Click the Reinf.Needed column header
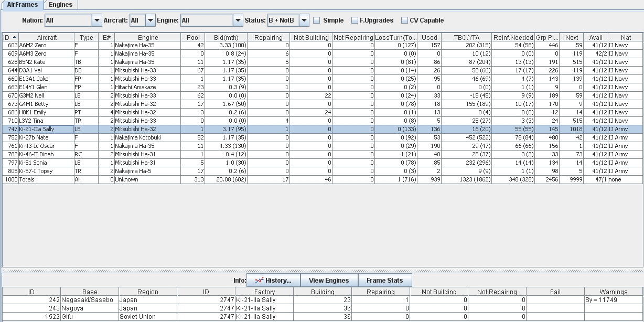 tap(513, 37)
